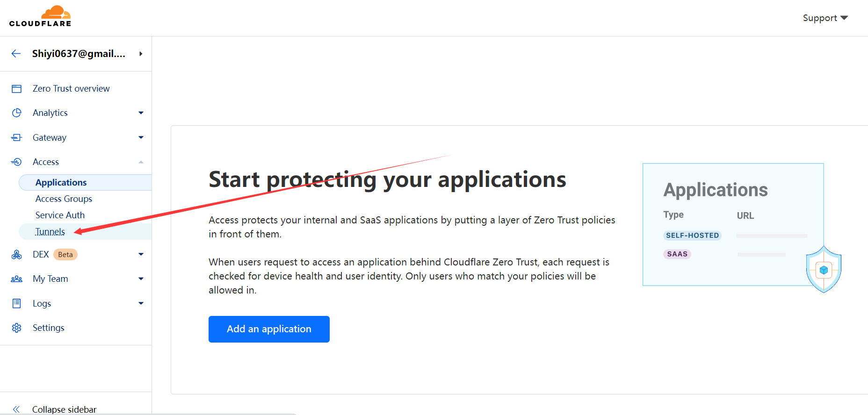Go to Tunnels page
The width and height of the screenshot is (868, 415).
point(50,232)
